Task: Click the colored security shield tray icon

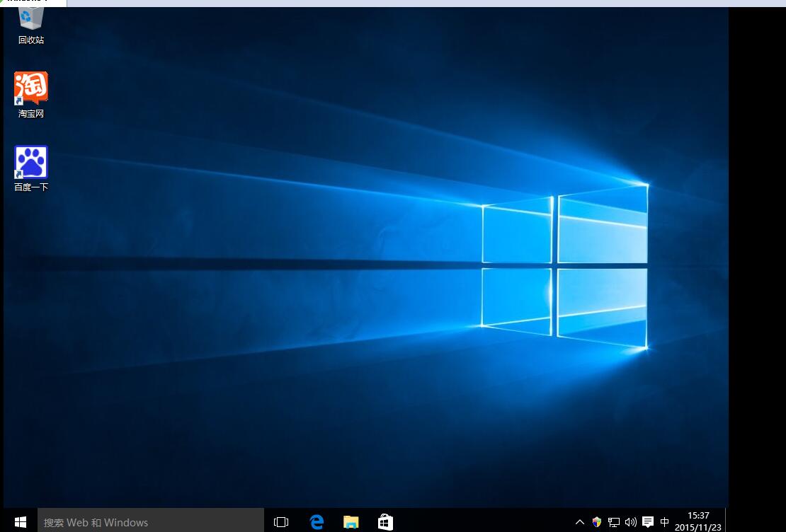Action: [x=597, y=522]
